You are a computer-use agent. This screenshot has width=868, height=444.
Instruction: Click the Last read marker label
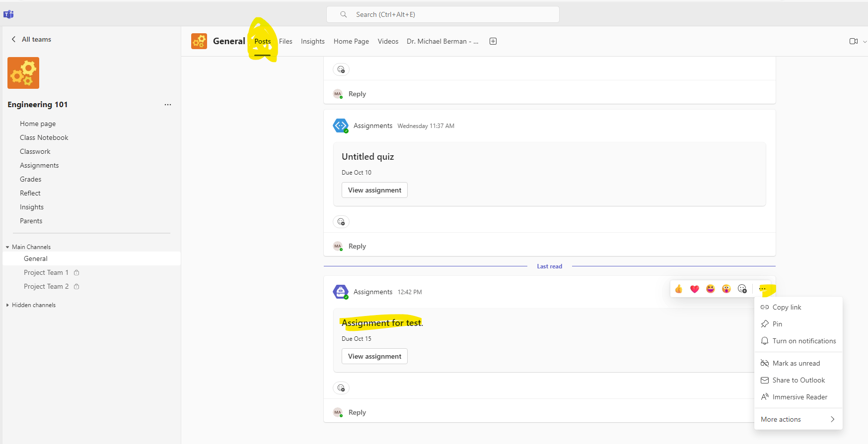pos(550,266)
